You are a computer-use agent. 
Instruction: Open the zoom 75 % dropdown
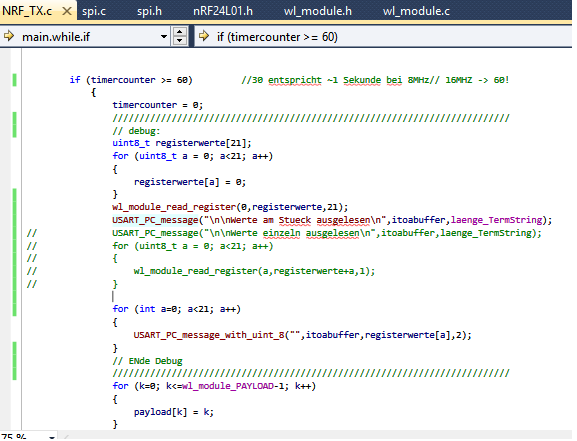point(52,437)
